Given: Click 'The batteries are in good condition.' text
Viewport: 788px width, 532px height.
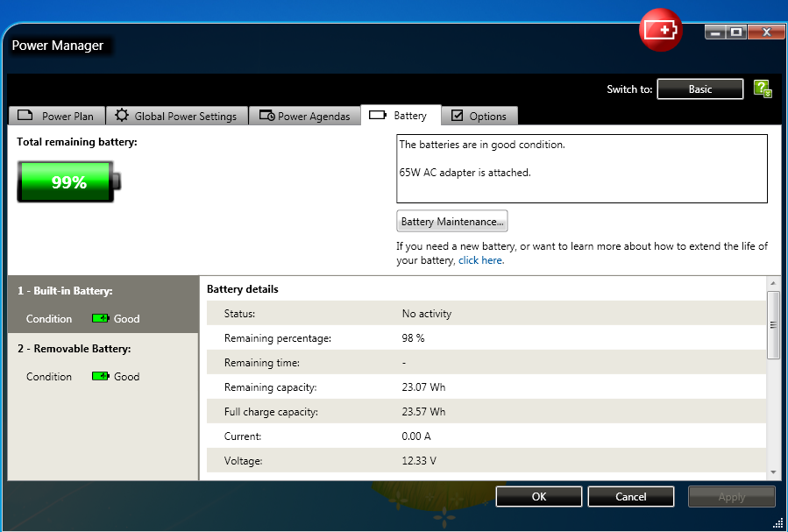Looking at the screenshot, I should tap(482, 145).
